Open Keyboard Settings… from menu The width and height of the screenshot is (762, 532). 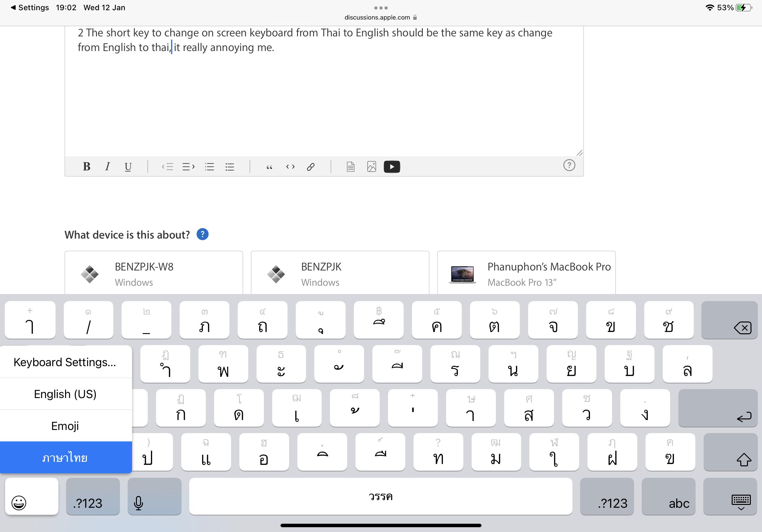click(65, 362)
